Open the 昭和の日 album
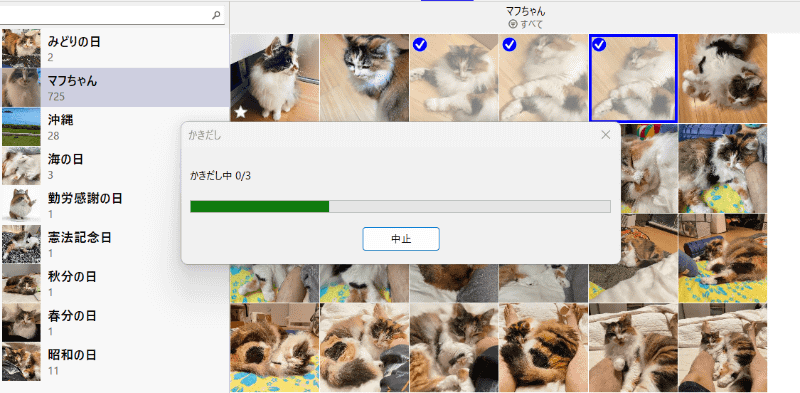Viewport: 800px width, 393px height. 114,362
